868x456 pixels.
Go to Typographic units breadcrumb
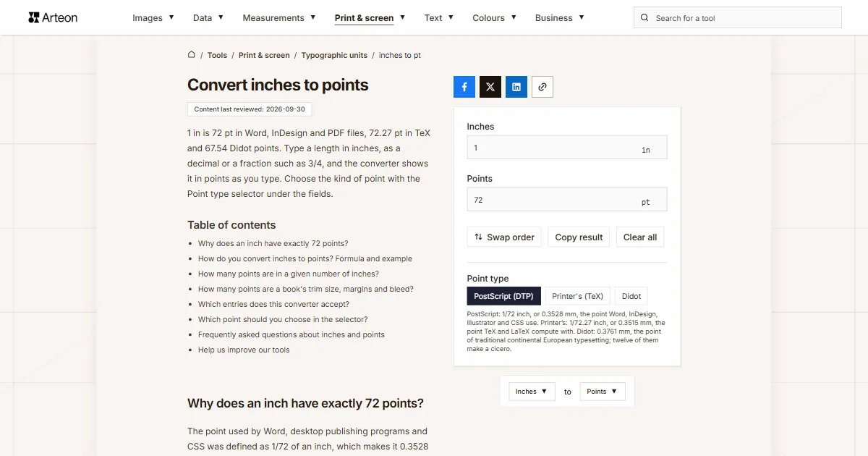pyautogui.click(x=334, y=55)
